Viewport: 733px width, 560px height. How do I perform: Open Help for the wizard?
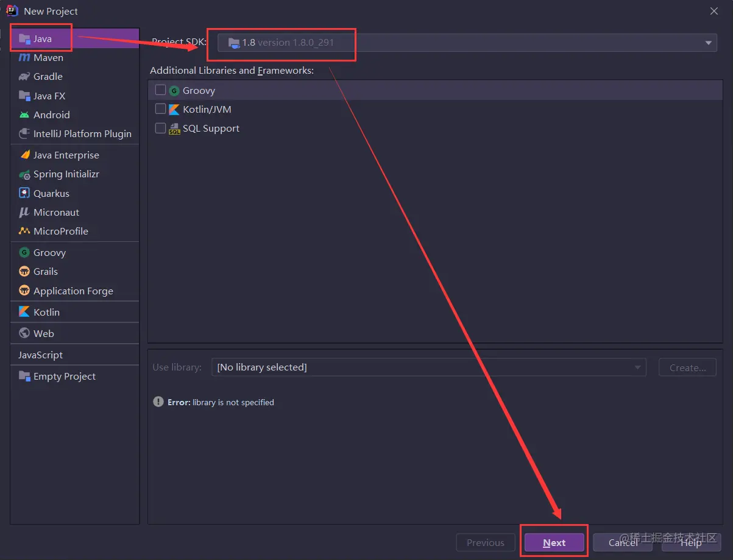point(692,542)
